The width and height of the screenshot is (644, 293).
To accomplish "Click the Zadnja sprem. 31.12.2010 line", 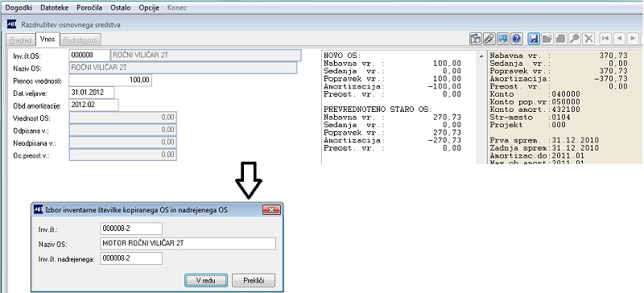I will [544, 148].
